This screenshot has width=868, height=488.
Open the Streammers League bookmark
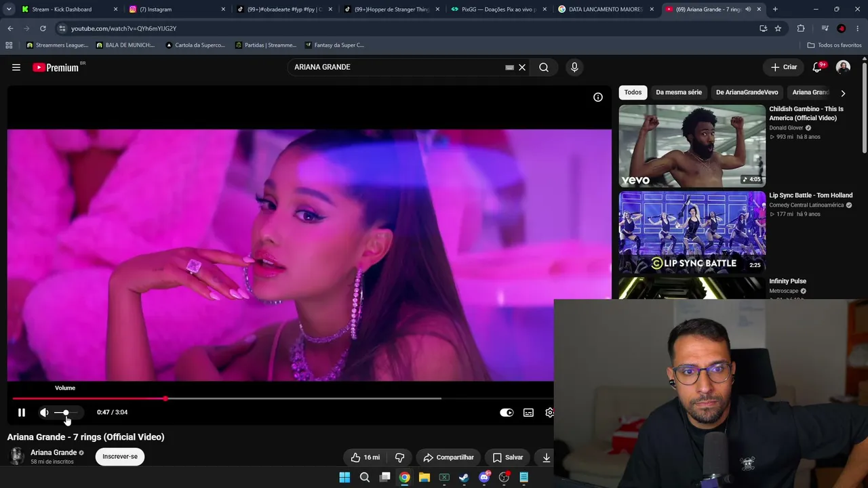(57, 45)
